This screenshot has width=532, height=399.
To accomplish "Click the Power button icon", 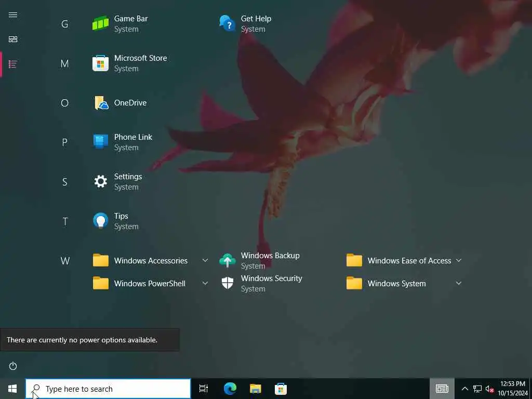I will pyautogui.click(x=13, y=366).
